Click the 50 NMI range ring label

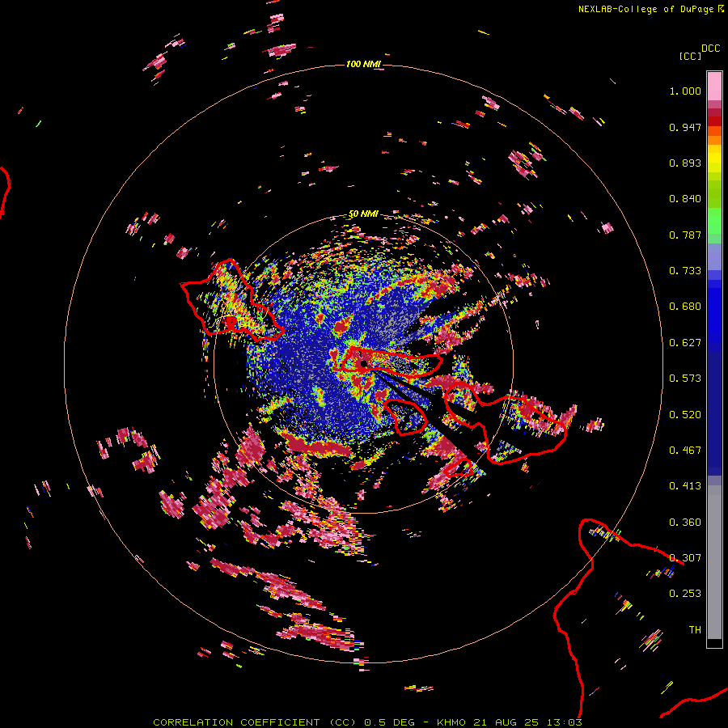[x=363, y=214]
